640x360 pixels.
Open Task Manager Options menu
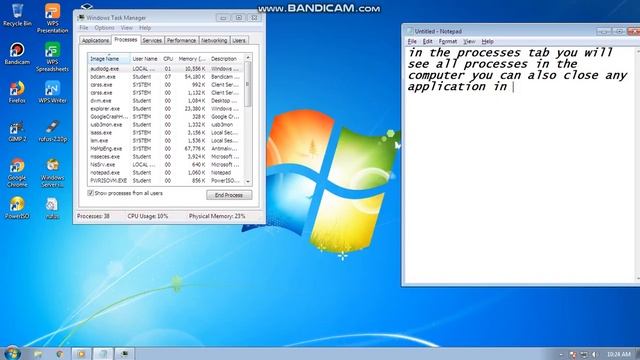tap(104, 28)
